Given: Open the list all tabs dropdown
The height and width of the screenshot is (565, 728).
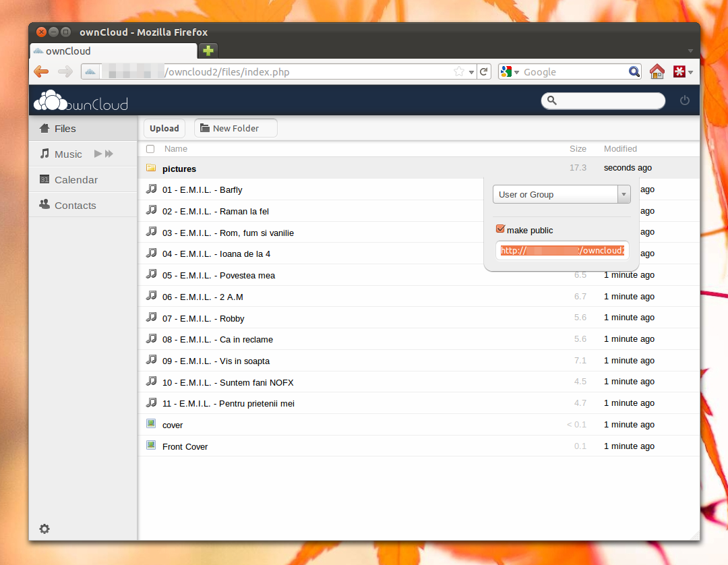Looking at the screenshot, I should pyautogui.click(x=690, y=51).
